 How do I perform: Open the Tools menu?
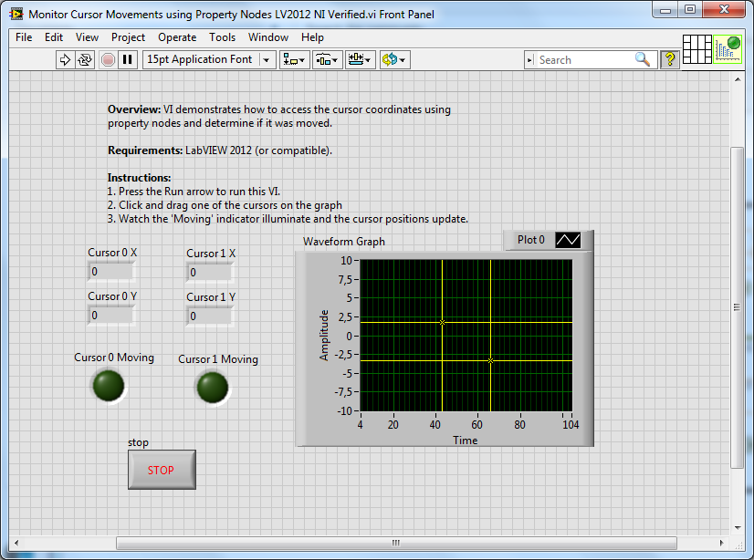tap(222, 37)
